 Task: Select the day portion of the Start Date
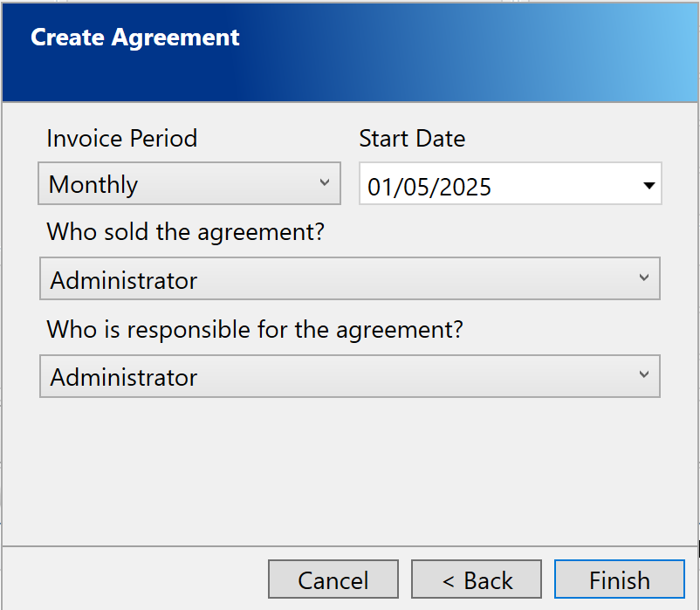point(380,187)
